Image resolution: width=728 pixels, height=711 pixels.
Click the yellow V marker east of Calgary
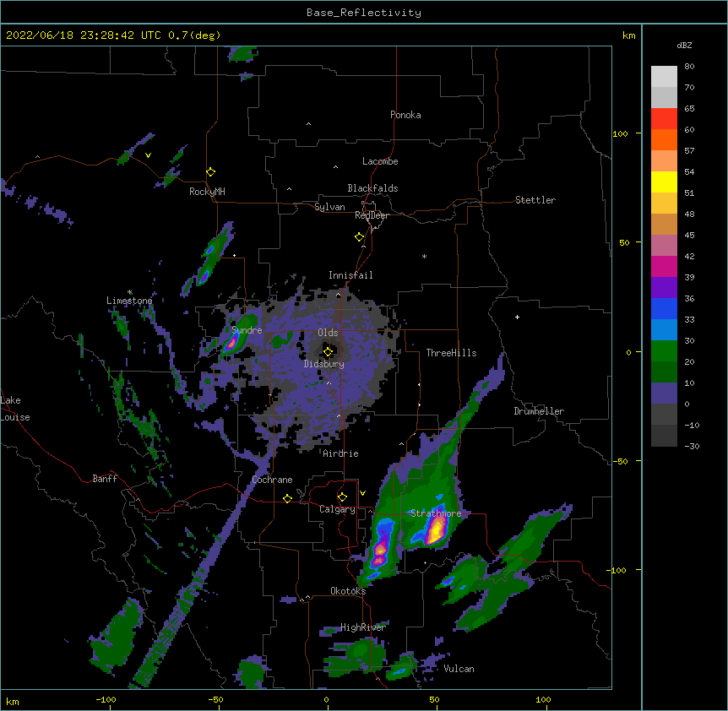[x=362, y=493]
